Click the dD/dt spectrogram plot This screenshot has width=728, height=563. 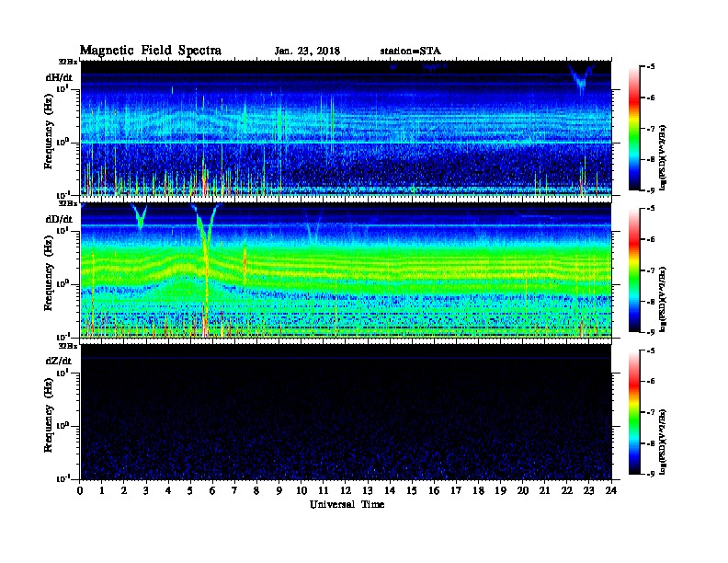click(x=346, y=270)
